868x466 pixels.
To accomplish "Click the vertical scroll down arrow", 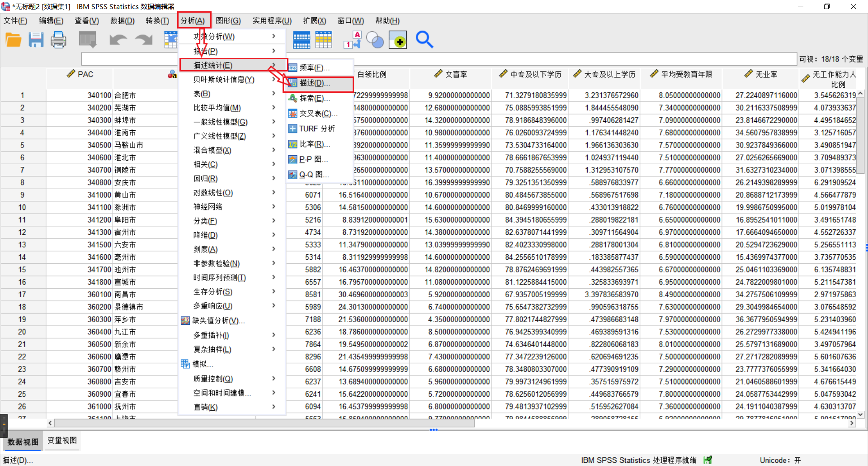I will coord(860,414).
